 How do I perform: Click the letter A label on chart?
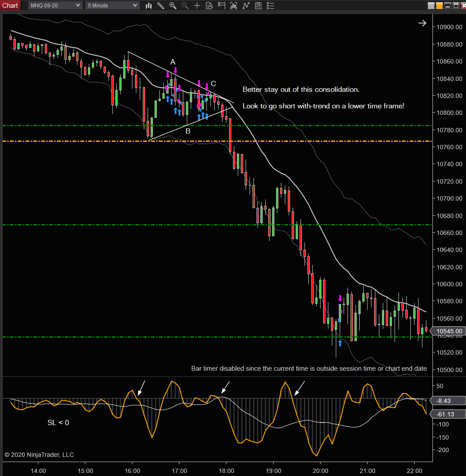point(172,62)
